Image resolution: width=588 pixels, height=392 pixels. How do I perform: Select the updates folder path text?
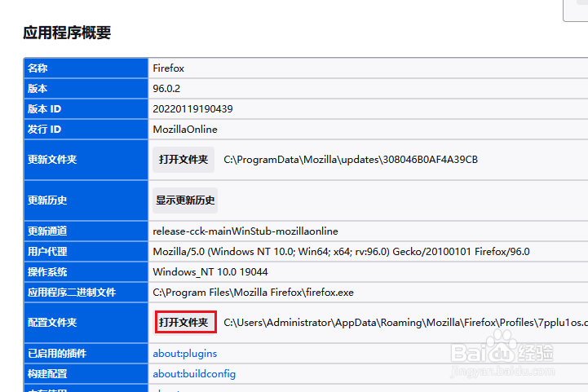click(x=351, y=160)
